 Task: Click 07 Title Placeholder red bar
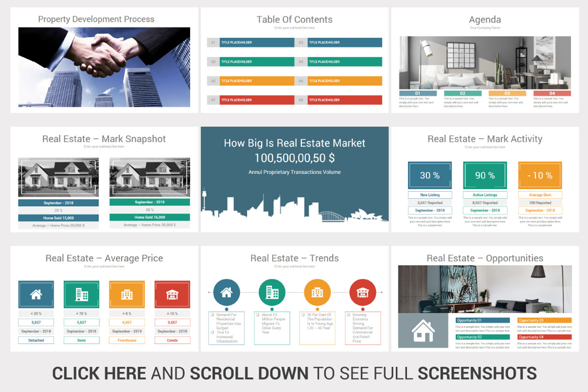251,100
